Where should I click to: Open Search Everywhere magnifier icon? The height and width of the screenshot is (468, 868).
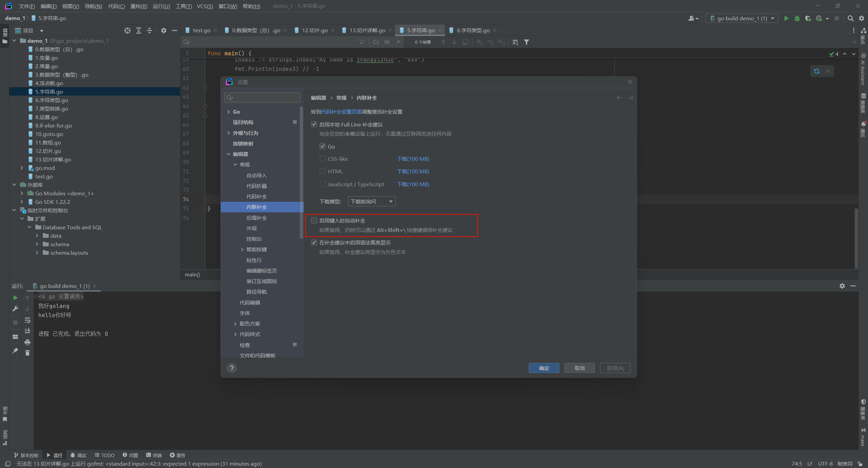(850, 18)
